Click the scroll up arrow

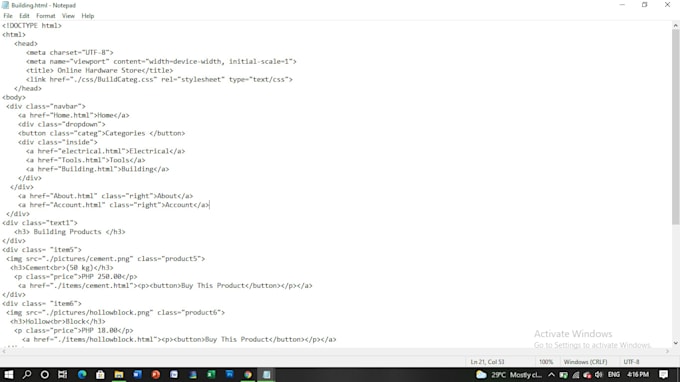[x=676, y=26]
